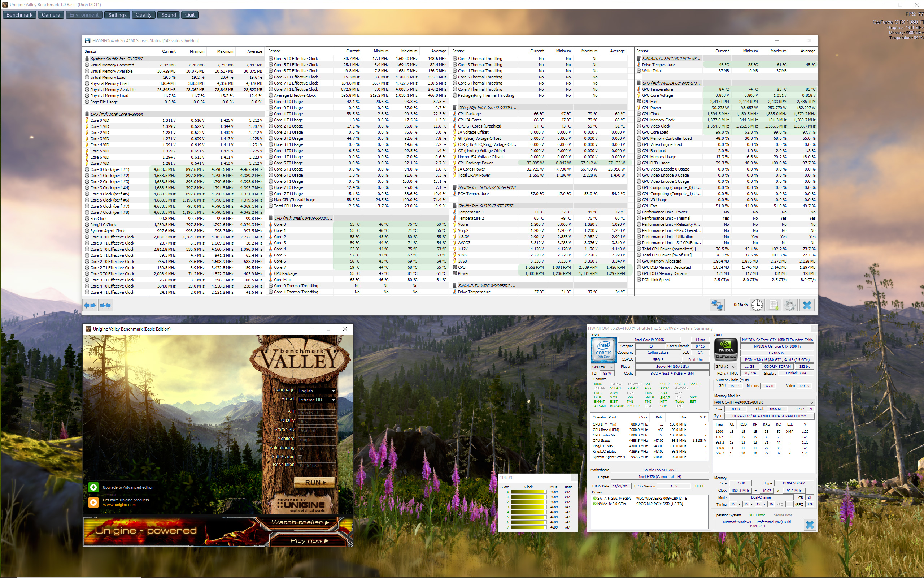Select the Total CPU Usage sensor row
924x578 pixels.
(x=358, y=206)
